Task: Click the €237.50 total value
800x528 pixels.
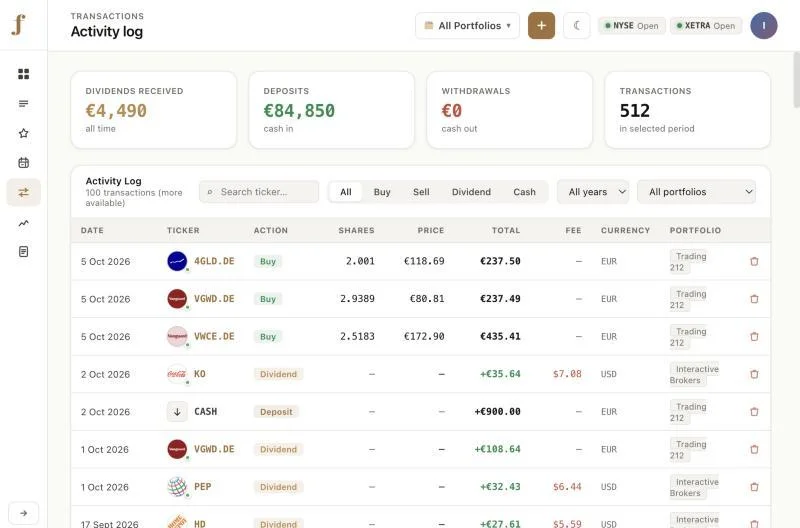Action: (500, 261)
